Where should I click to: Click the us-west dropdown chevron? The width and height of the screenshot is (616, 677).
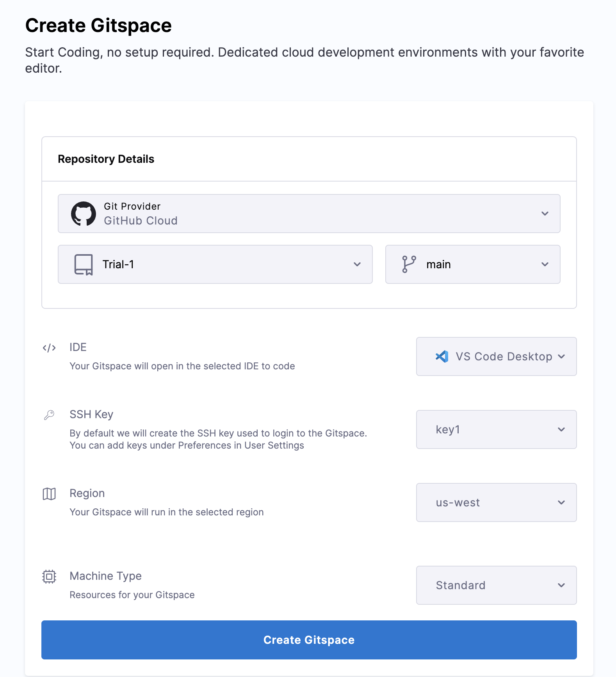561,502
